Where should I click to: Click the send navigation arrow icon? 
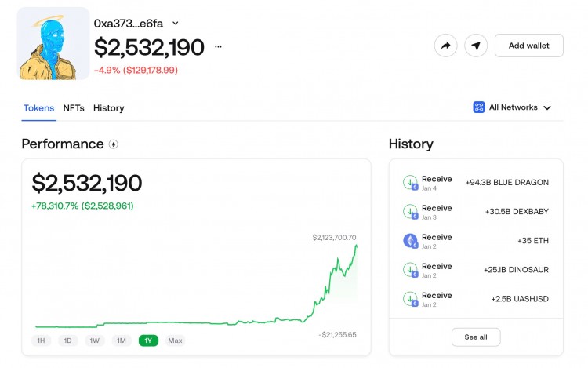click(476, 46)
